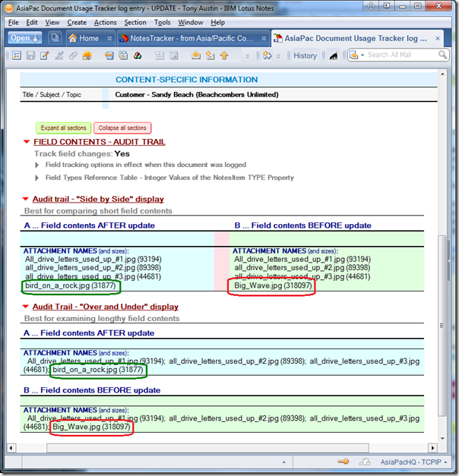Click the Open button in tab bar
The image size is (459, 476).
(x=25, y=38)
